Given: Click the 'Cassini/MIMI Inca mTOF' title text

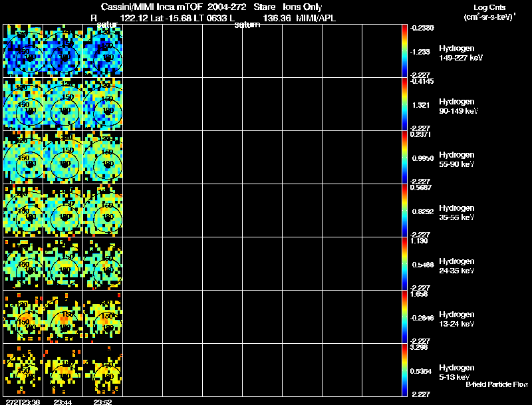Looking at the screenshot, I should [x=152, y=7].
